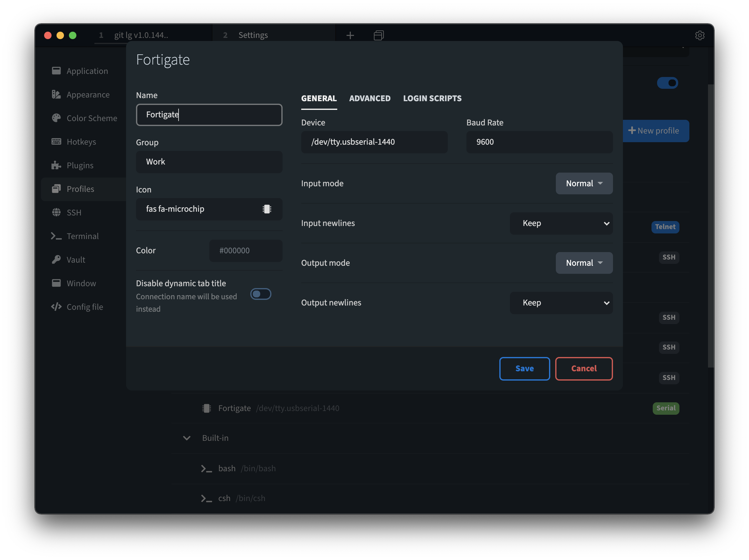
Task: Open the Hotkeys keyboard icon
Action: [x=56, y=142]
